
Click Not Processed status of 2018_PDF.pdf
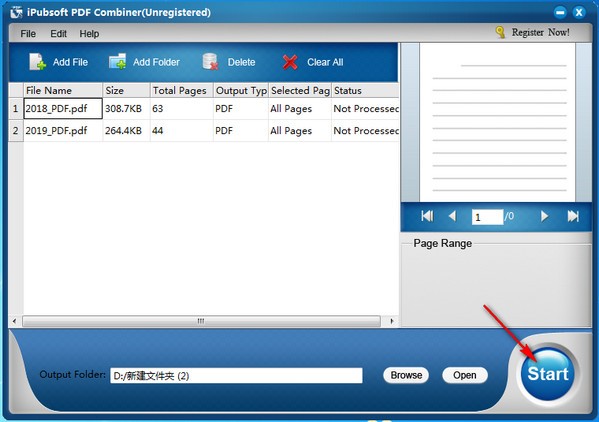(365, 108)
